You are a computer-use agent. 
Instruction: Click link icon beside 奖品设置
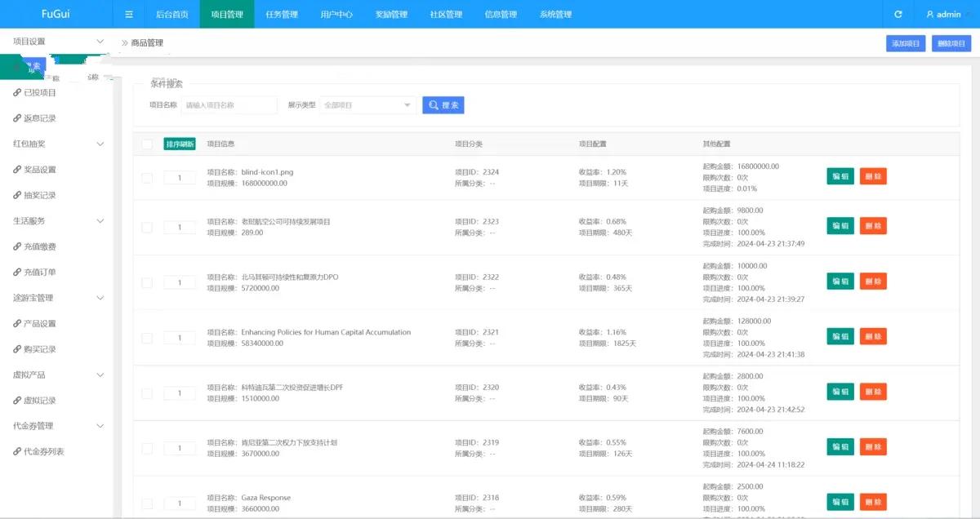click(17, 170)
